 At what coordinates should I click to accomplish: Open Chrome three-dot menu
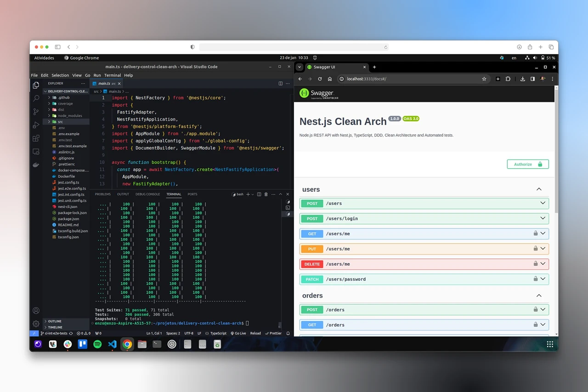[553, 79]
